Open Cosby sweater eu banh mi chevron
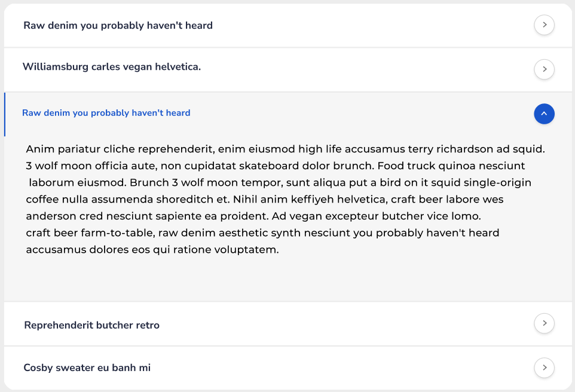The image size is (575, 392). click(x=544, y=367)
